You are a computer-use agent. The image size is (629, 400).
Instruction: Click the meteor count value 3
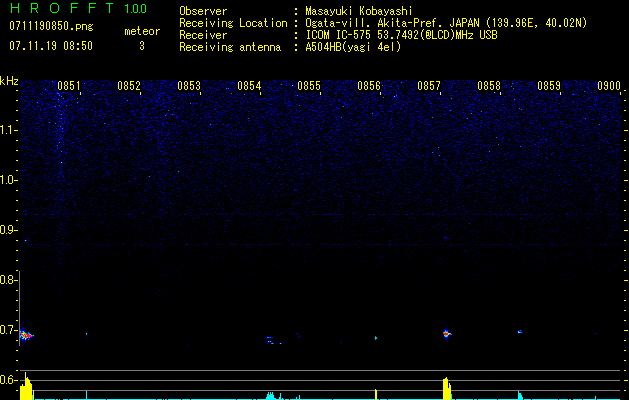pos(142,46)
